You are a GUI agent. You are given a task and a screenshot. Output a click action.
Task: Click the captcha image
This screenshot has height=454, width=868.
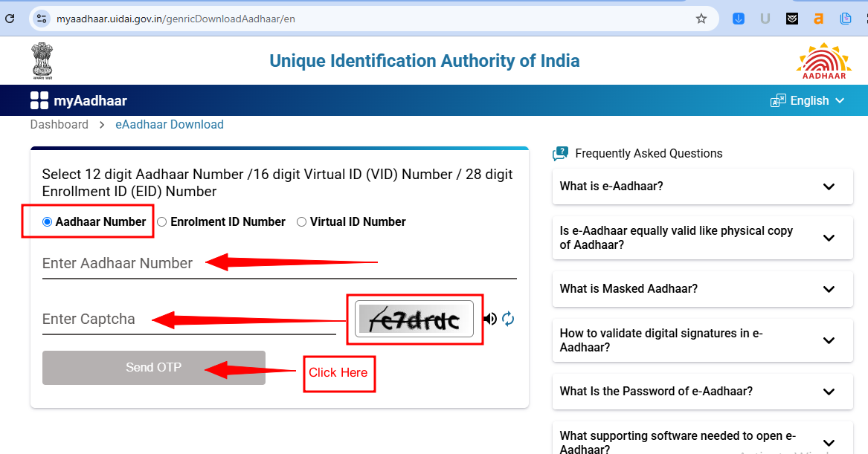pos(414,319)
